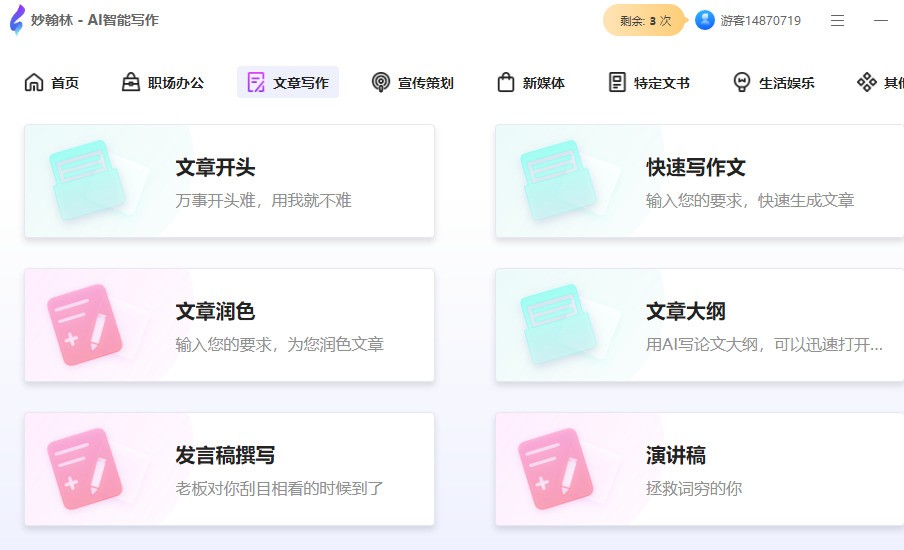Screen dimensions: 904x550
Task: Go to the 首页 tab
Action: [52, 82]
